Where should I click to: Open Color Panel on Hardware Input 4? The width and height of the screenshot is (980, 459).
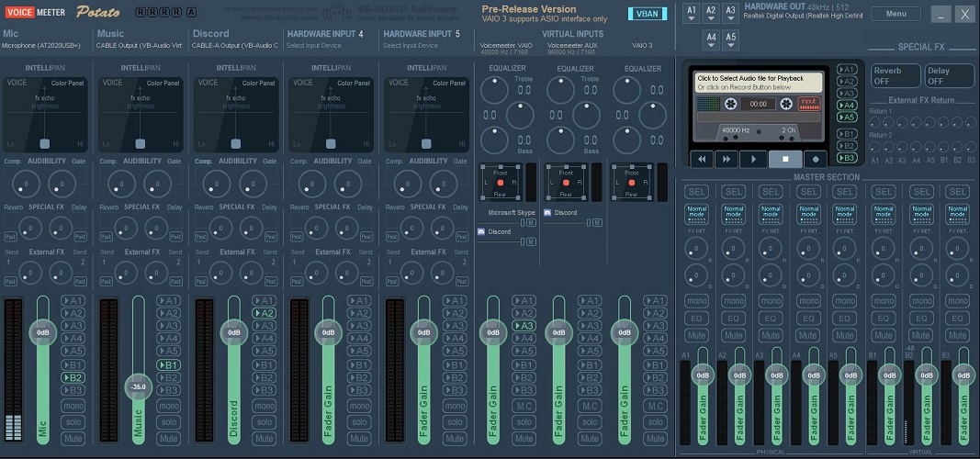pos(353,83)
